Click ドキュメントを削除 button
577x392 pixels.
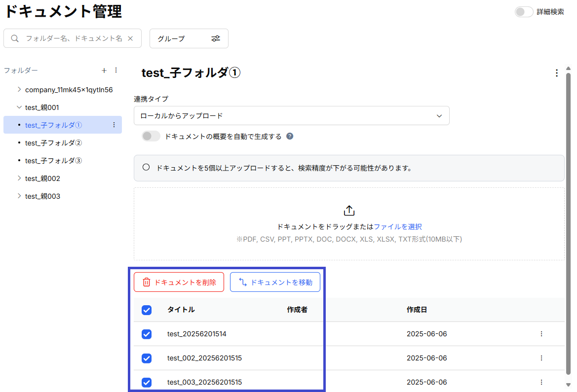(179, 282)
